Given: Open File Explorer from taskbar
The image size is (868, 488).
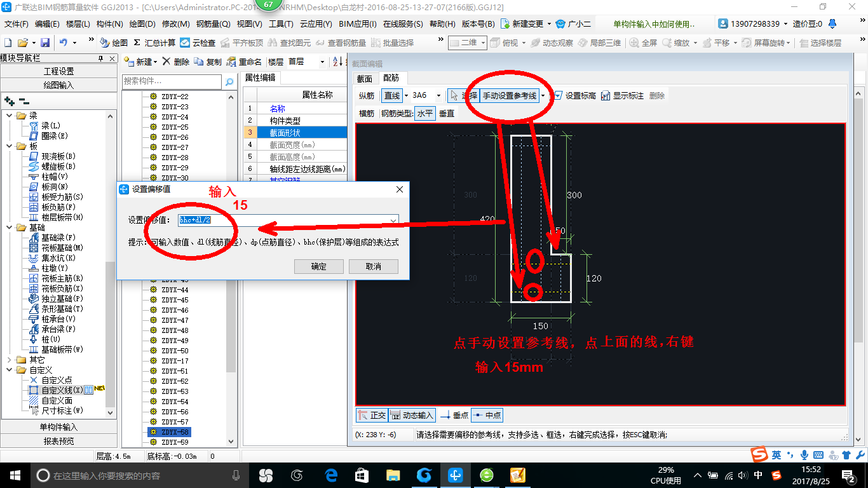Looking at the screenshot, I should [x=393, y=475].
